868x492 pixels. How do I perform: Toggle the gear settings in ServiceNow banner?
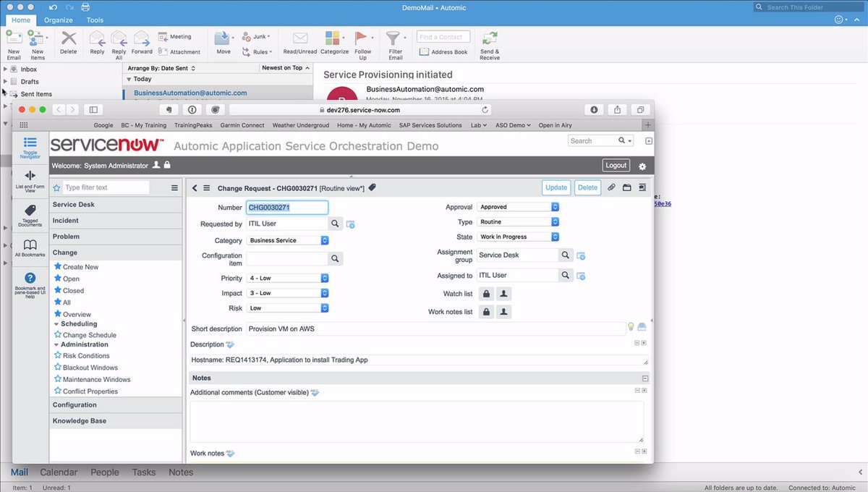click(641, 166)
